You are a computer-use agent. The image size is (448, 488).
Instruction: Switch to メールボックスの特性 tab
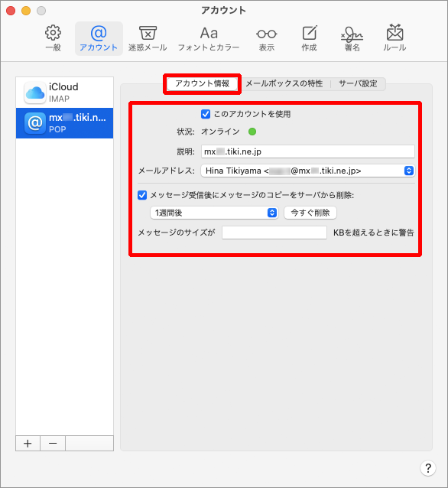pos(284,83)
